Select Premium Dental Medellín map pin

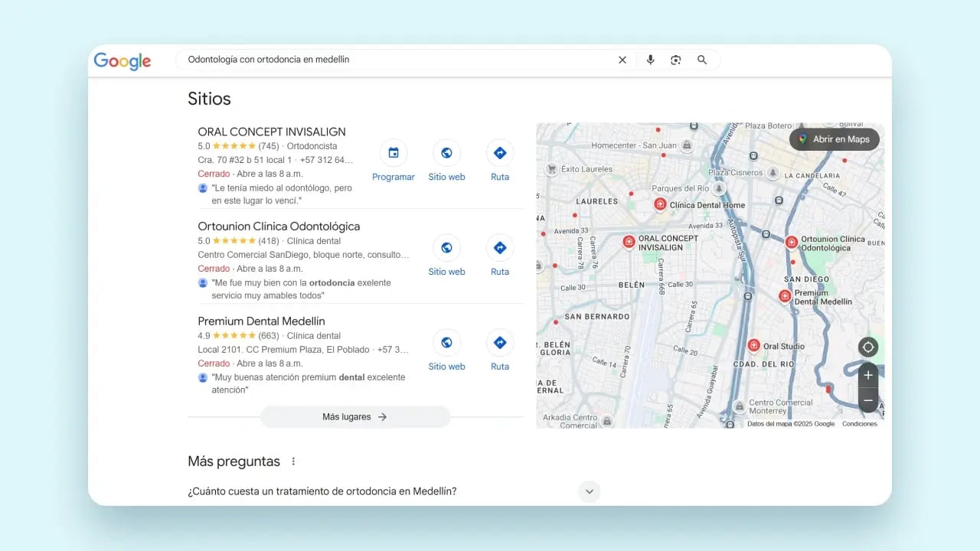pyautogui.click(x=785, y=296)
